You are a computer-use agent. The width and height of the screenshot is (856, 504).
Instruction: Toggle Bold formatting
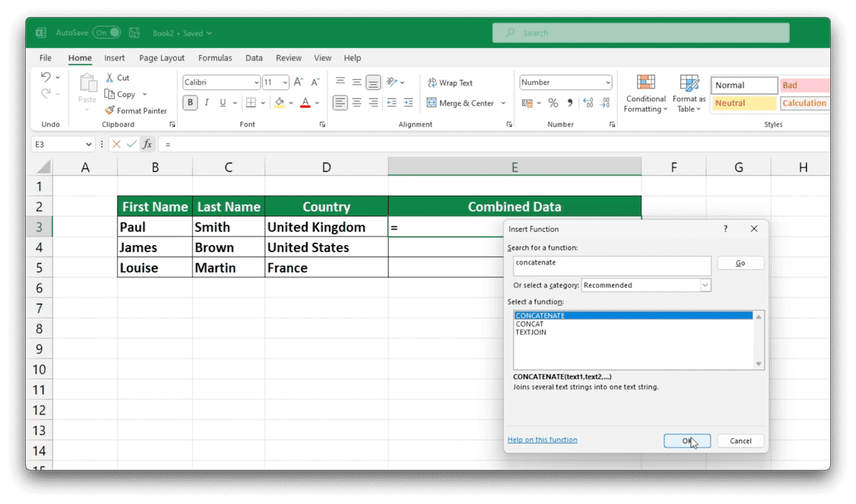[190, 103]
